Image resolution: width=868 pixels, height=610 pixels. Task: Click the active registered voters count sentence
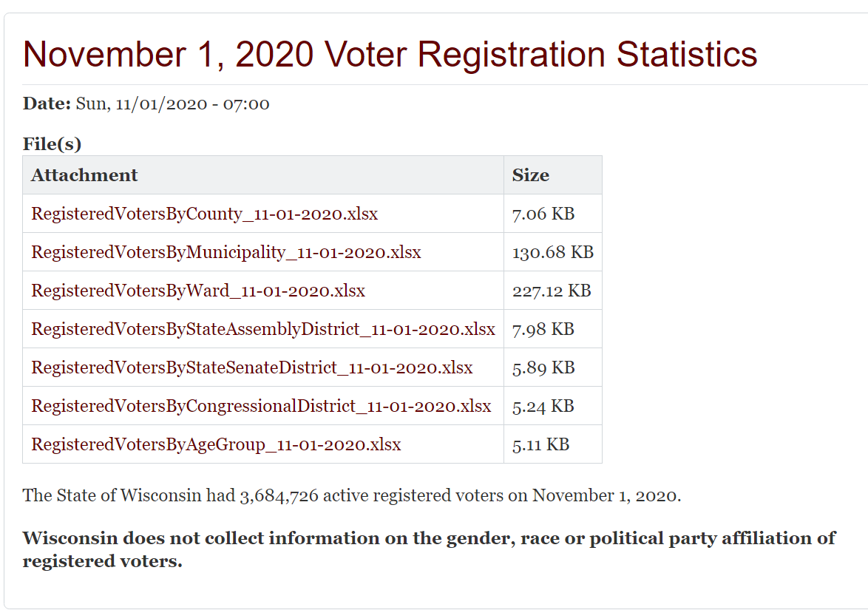351,495
